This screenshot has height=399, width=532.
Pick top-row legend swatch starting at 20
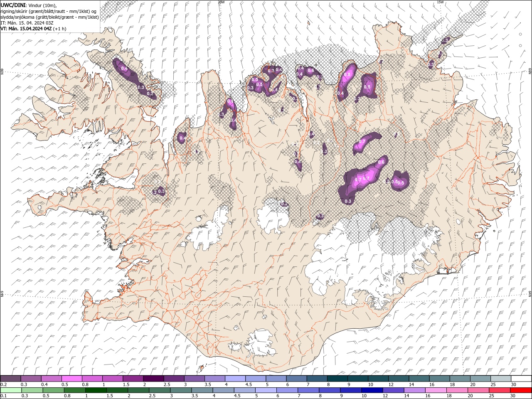(x=481, y=379)
